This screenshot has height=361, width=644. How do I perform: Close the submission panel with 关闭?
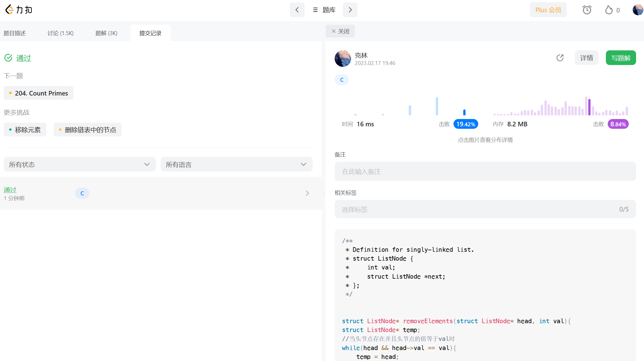[x=340, y=31]
